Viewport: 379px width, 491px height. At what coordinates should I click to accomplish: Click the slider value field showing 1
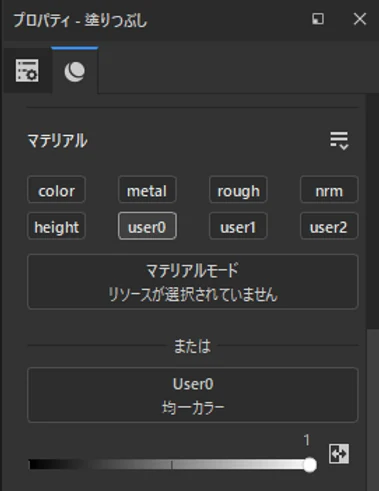click(306, 440)
